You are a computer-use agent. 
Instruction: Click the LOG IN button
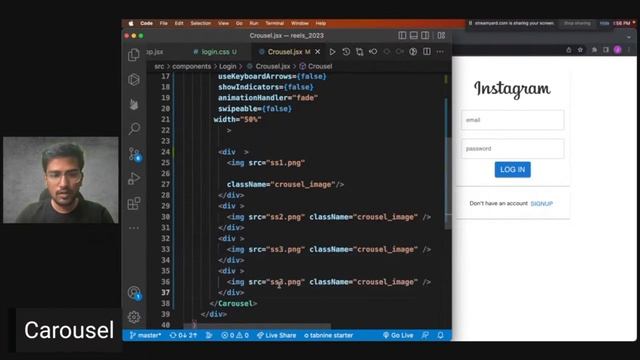(513, 169)
